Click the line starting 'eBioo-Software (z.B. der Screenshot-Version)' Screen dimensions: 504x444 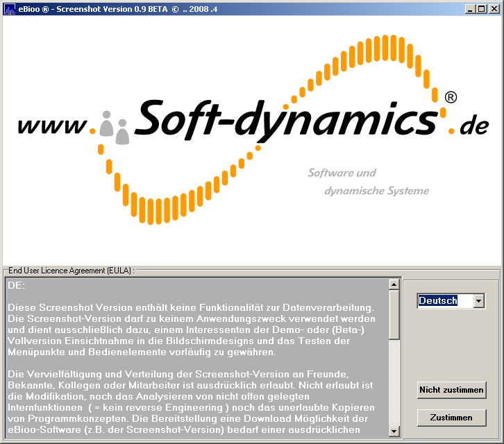[x=184, y=430]
